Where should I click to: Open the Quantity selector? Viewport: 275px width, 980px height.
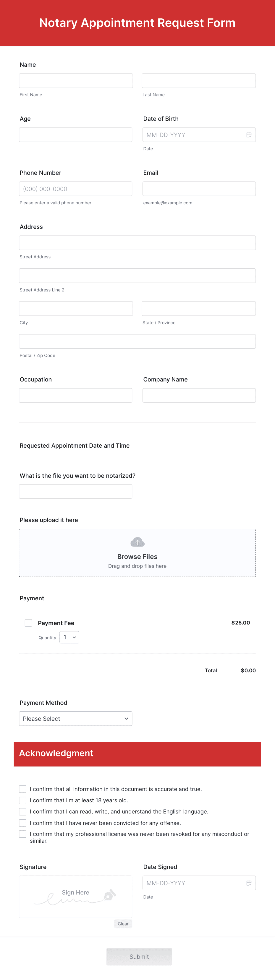coord(69,637)
